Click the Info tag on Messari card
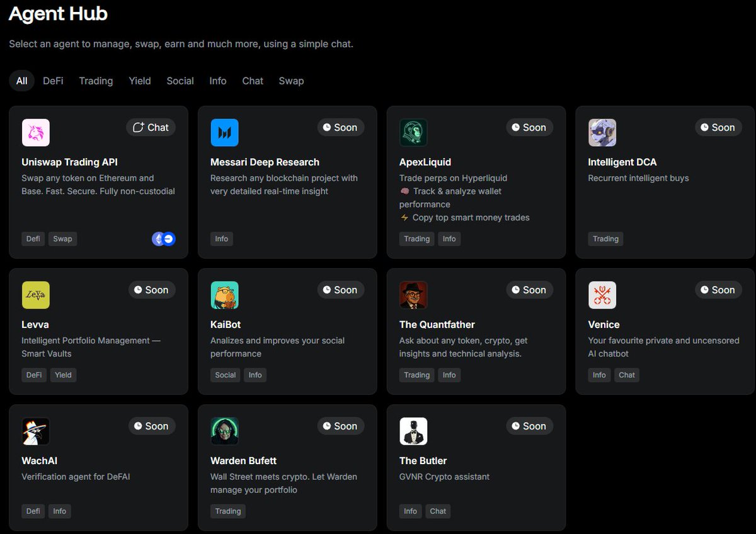 [x=222, y=239]
